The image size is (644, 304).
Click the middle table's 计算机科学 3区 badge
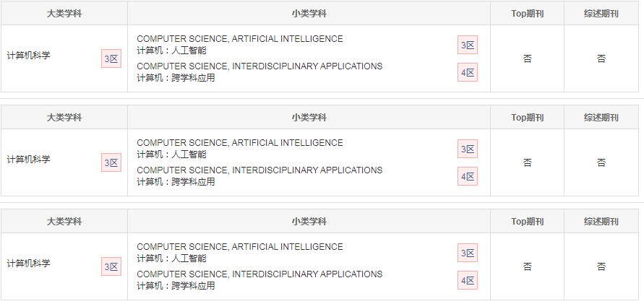coord(111,162)
